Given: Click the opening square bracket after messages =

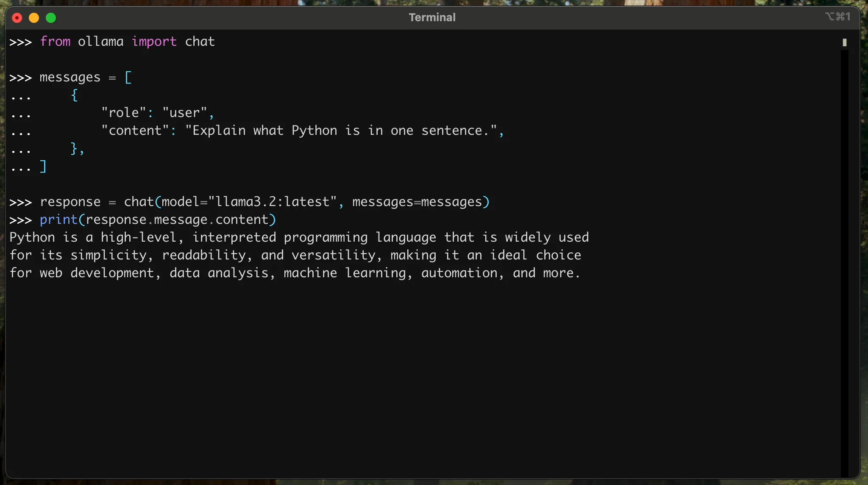Looking at the screenshot, I should pyautogui.click(x=128, y=77).
